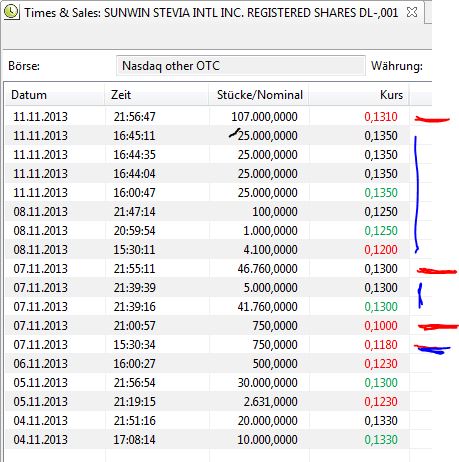The image size is (459, 462).
Task: Select the trade time 21:39:39
Action: coord(134,288)
